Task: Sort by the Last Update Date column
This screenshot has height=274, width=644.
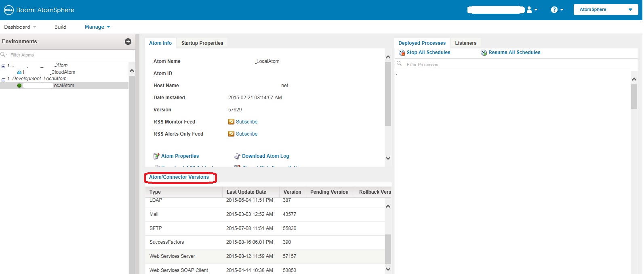Action: tap(250, 192)
